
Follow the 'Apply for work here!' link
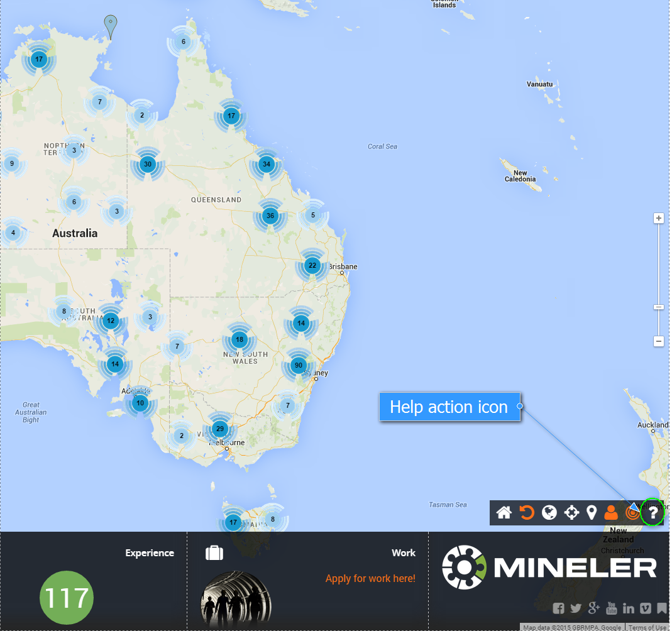[x=370, y=578]
